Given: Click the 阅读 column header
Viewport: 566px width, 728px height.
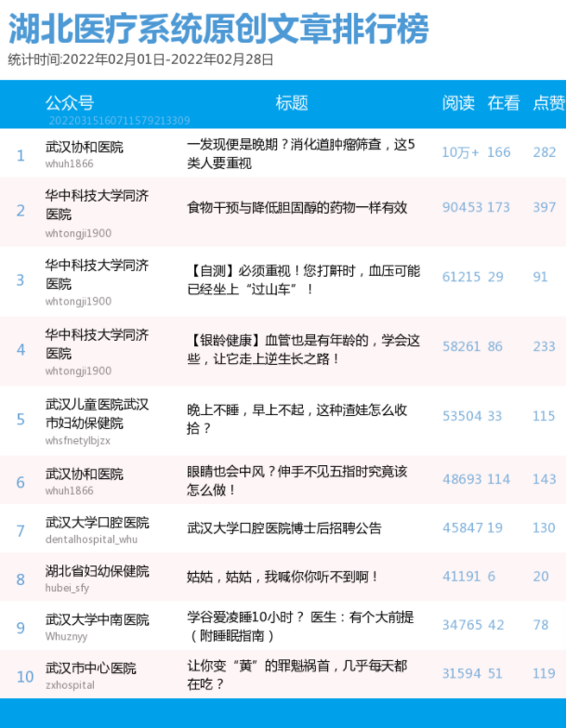Looking at the screenshot, I should [458, 102].
